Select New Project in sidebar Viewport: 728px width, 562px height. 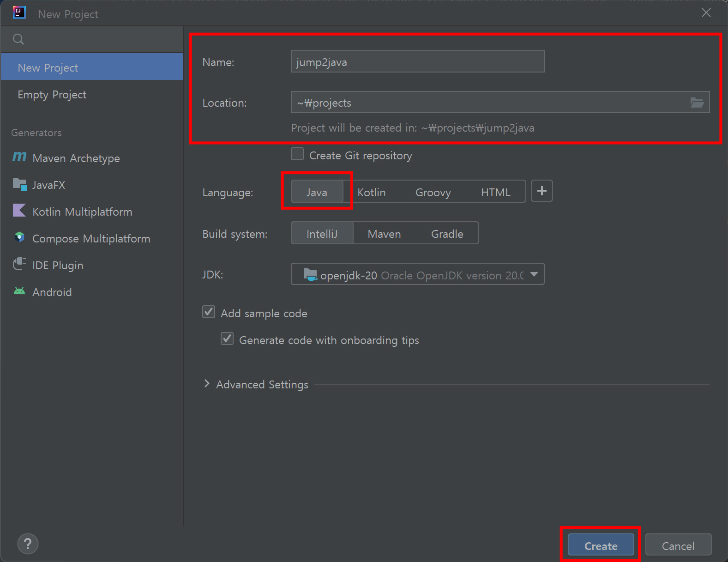tap(92, 67)
